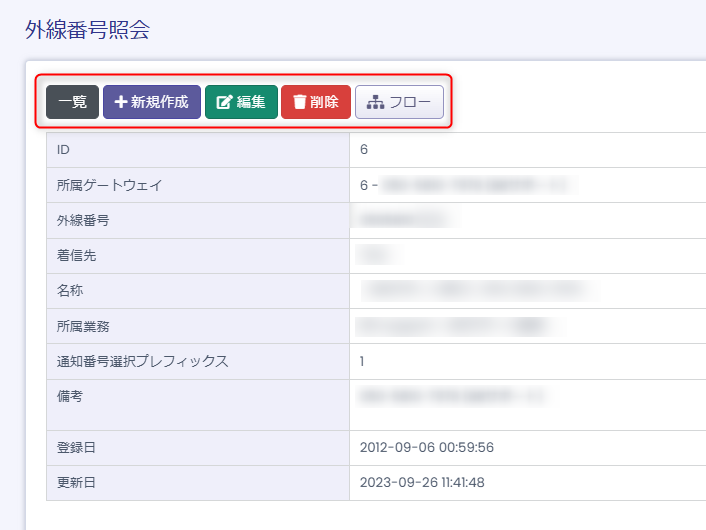Click the 登録日 timestamp 2012-09-06 00:59:56
This screenshot has height=530, width=706.
[427, 447]
